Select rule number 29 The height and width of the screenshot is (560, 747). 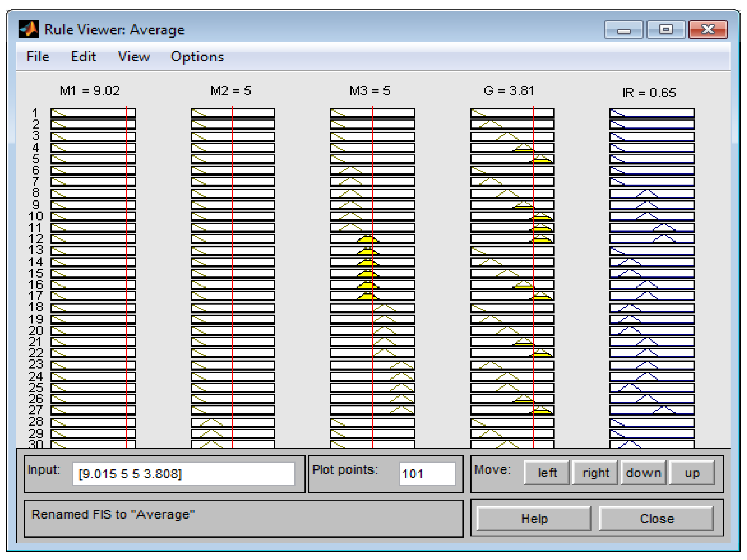[36, 434]
